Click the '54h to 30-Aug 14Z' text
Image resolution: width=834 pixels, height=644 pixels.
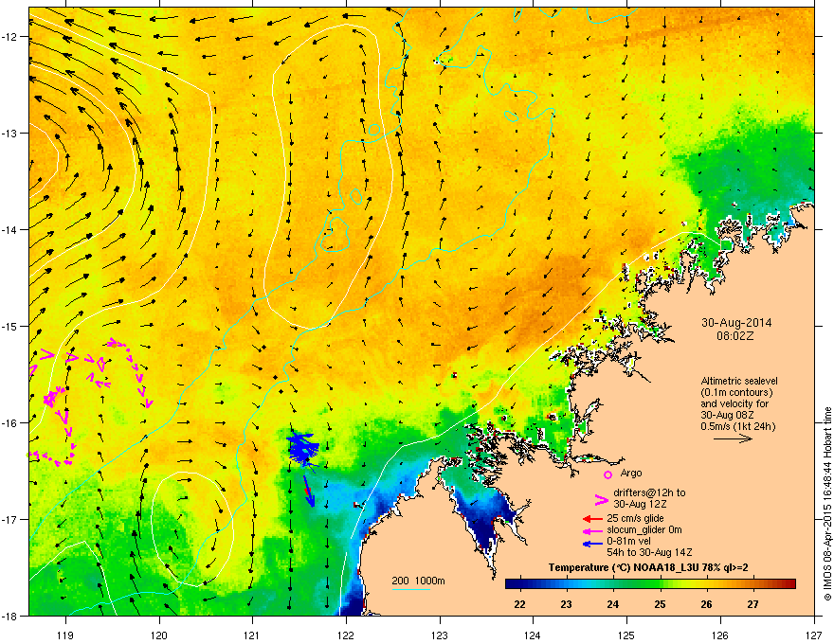[649, 552]
